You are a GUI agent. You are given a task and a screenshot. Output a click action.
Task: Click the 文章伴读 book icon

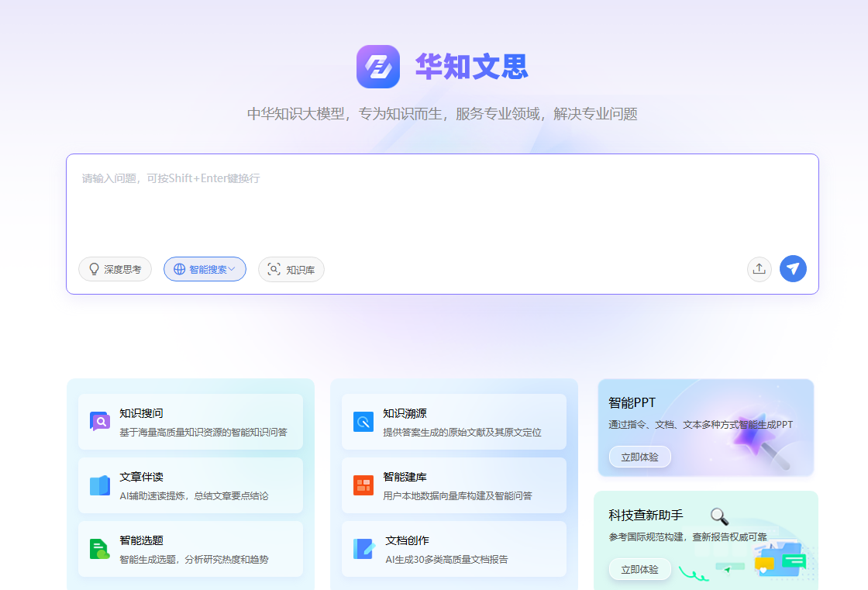point(100,485)
